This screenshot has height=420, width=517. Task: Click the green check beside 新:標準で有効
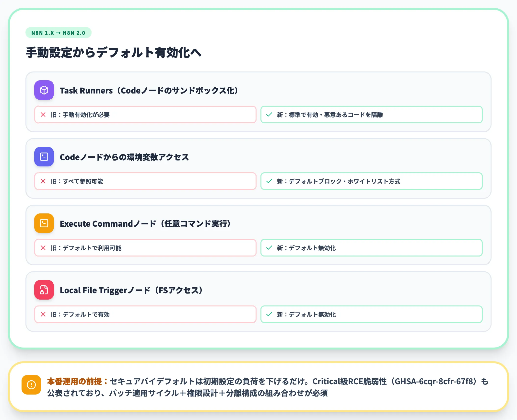coord(269,115)
